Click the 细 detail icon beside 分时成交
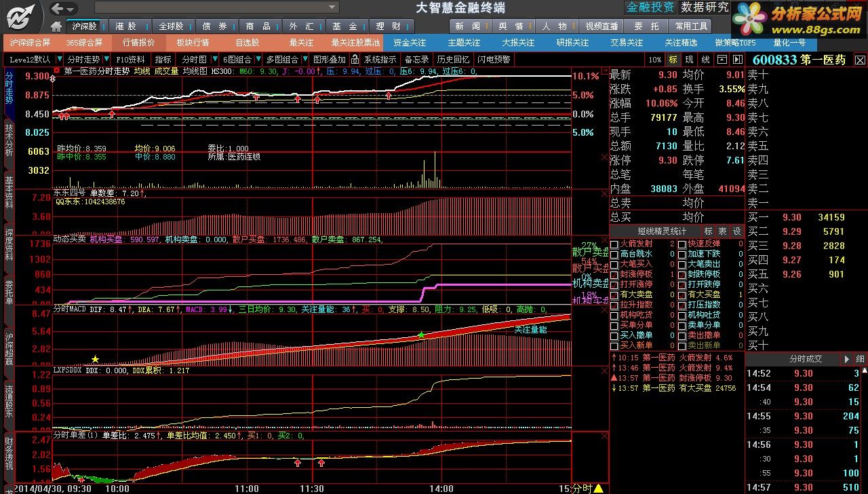The height and width of the screenshot is (494, 868). [x=859, y=358]
